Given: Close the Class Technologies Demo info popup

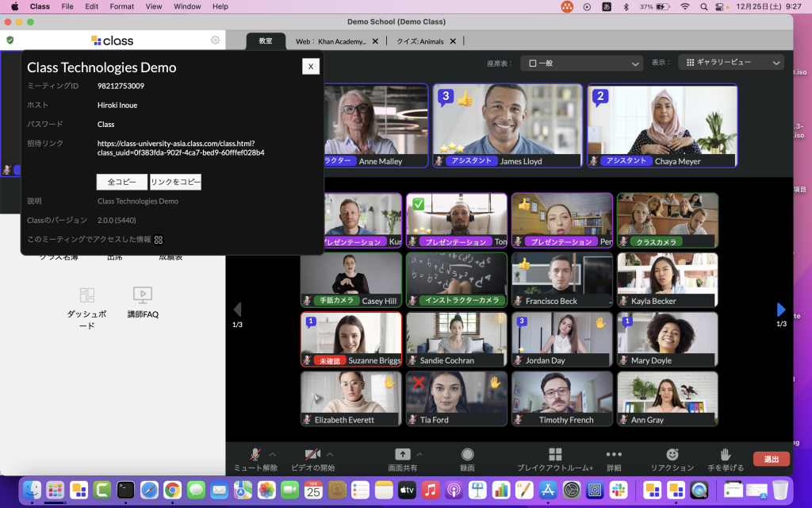Looking at the screenshot, I should [311, 67].
